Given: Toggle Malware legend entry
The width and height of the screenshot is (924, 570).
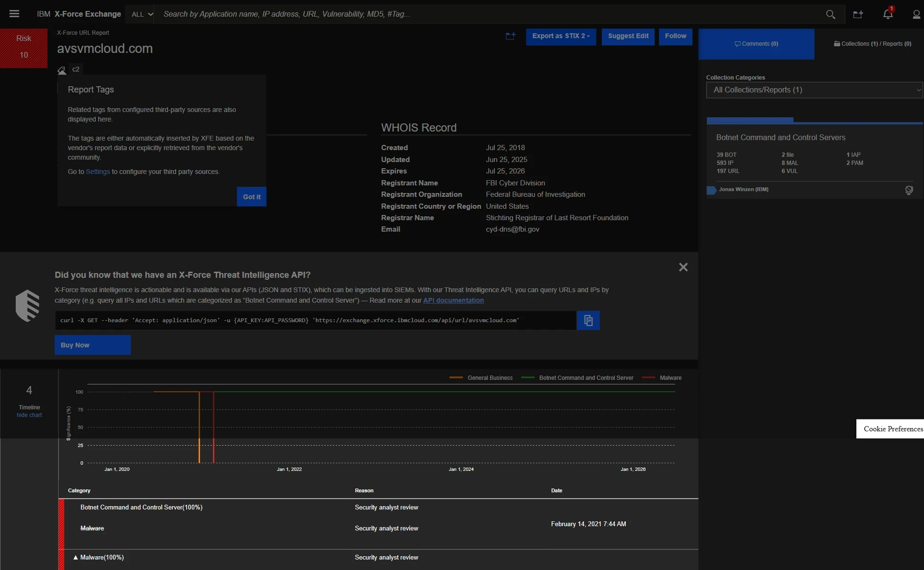Looking at the screenshot, I should coord(662,378).
